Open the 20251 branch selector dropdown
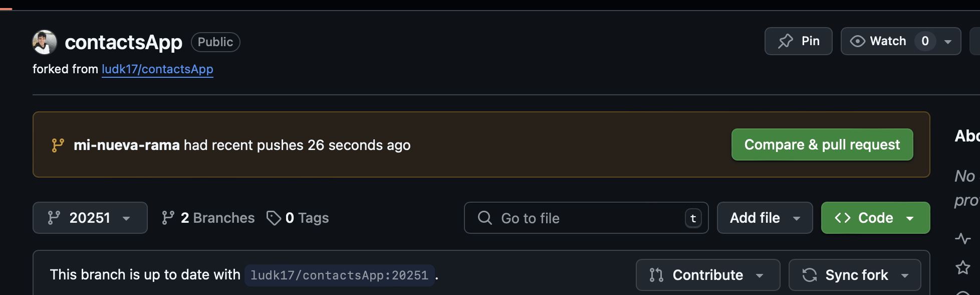This screenshot has height=295, width=980. pos(90,218)
